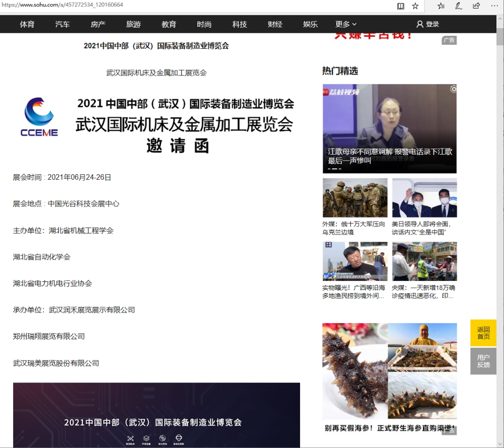504x448 pixels.
Task: Open the browser's three-dot settings menu
Action: (494, 6)
